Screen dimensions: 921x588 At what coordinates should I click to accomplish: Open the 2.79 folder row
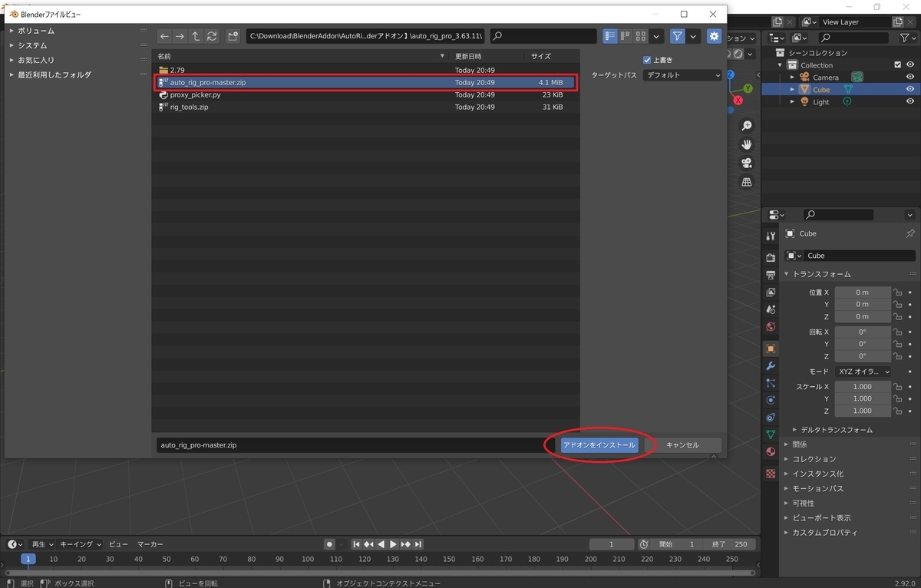(x=365, y=70)
